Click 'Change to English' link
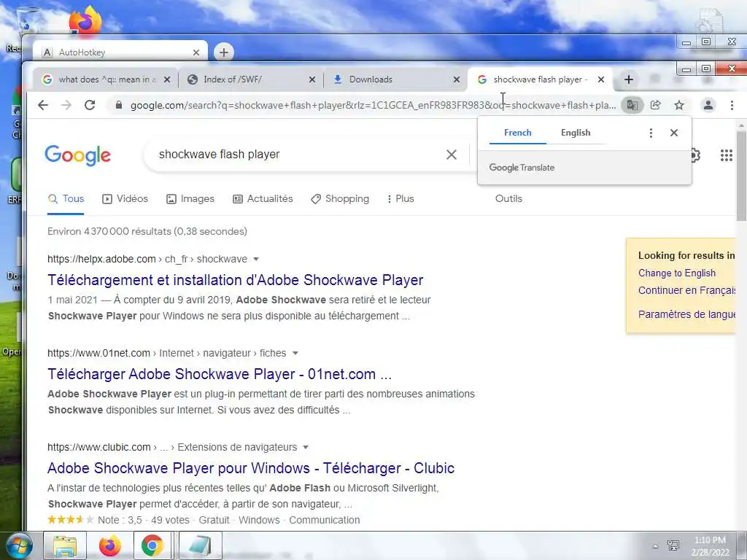The width and height of the screenshot is (747, 560). pyautogui.click(x=676, y=273)
